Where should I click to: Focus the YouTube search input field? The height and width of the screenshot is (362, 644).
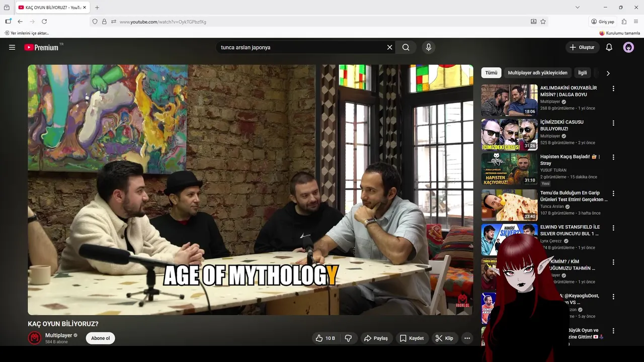[x=302, y=47]
